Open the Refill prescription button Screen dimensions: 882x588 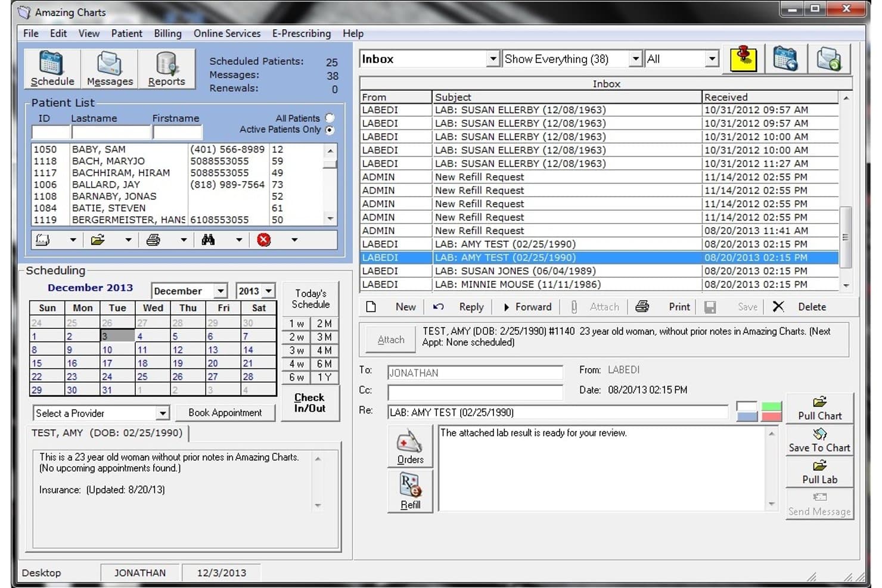pyautogui.click(x=410, y=491)
